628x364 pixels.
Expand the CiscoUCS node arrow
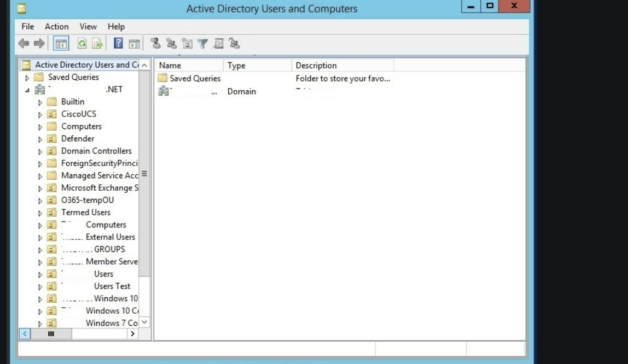click(x=40, y=115)
